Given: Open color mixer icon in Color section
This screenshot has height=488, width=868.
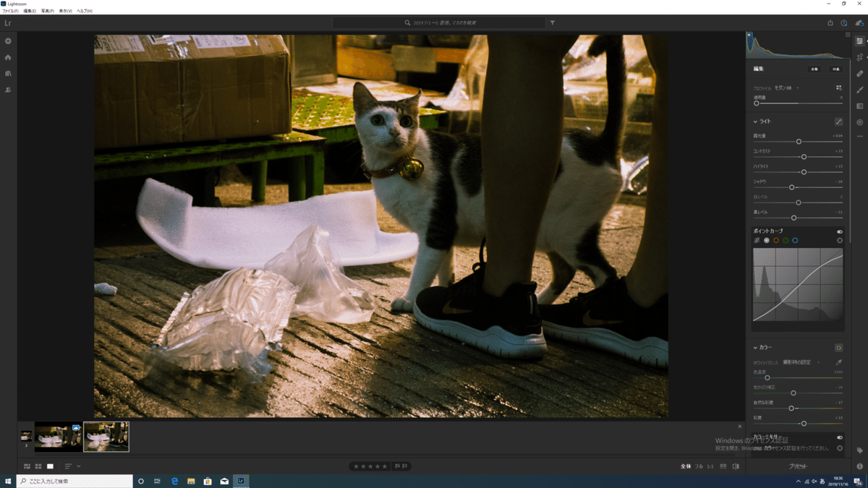Looking at the screenshot, I should 839,347.
